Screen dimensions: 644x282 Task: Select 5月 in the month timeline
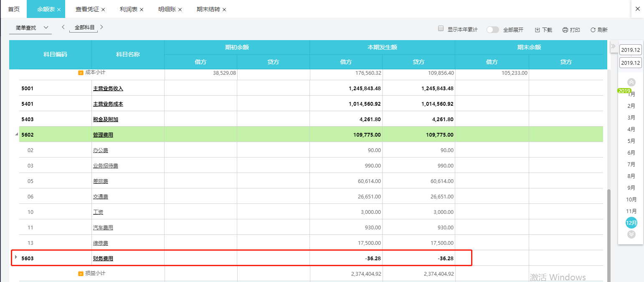(631, 141)
